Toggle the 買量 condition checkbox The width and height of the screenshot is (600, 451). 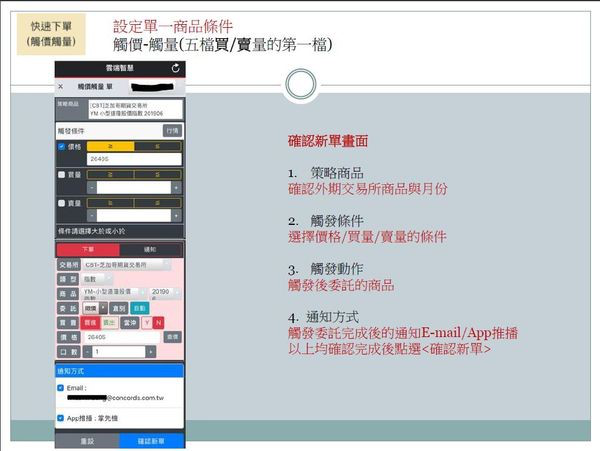(x=61, y=174)
